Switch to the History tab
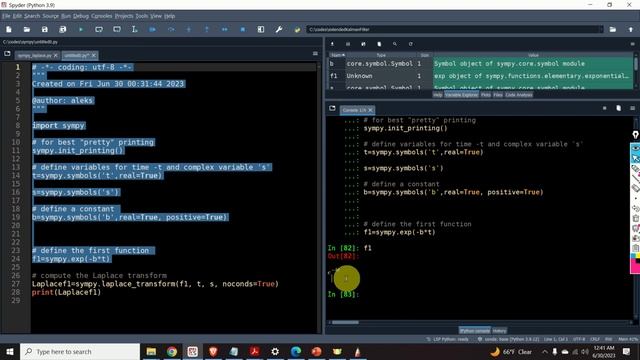The width and height of the screenshot is (640, 360). tap(499, 331)
